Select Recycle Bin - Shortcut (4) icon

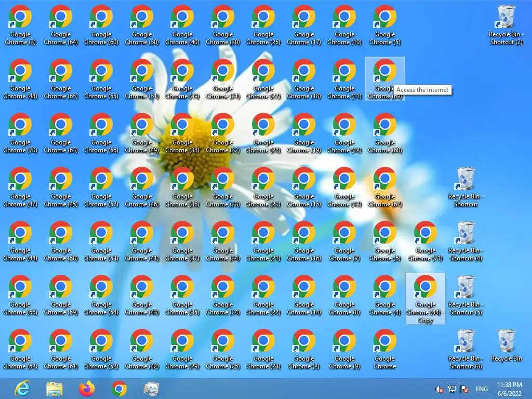(466, 241)
